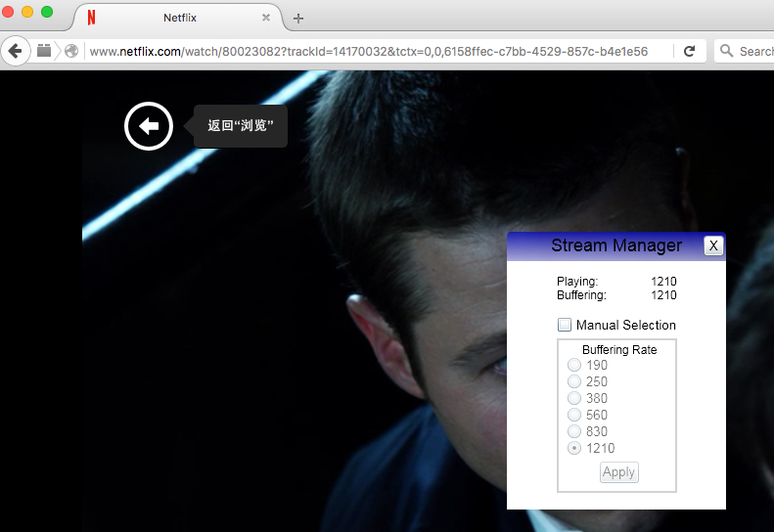Click the green macOS fullscreen button
Screen dimensions: 774x532
(47, 12)
